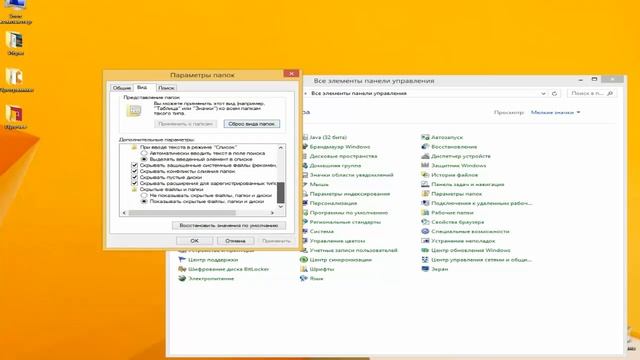Click settings list scroll-left arrow
This screenshot has height=360, width=640.
(x=124, y=213)
